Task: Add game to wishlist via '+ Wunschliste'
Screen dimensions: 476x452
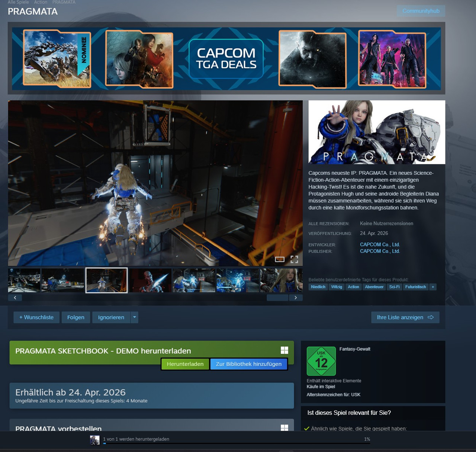Action: coord(36,317)
